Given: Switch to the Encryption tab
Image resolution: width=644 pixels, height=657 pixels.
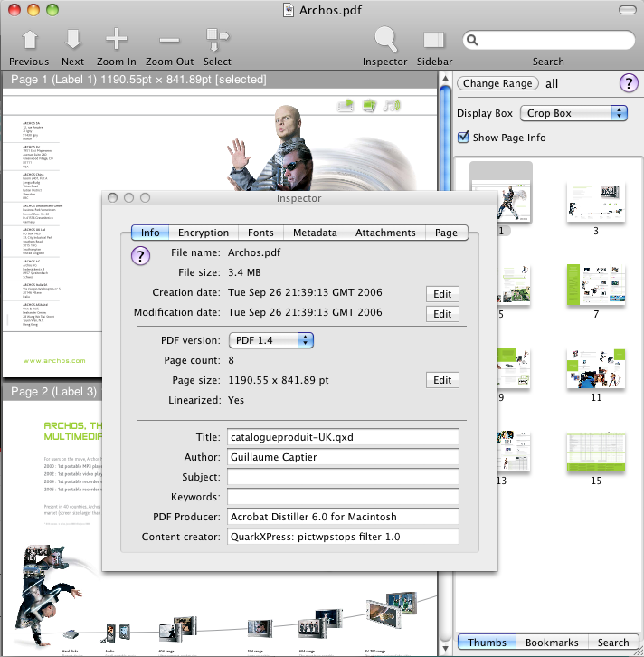Looking at the screenshot, I should (x=204, y=233).
